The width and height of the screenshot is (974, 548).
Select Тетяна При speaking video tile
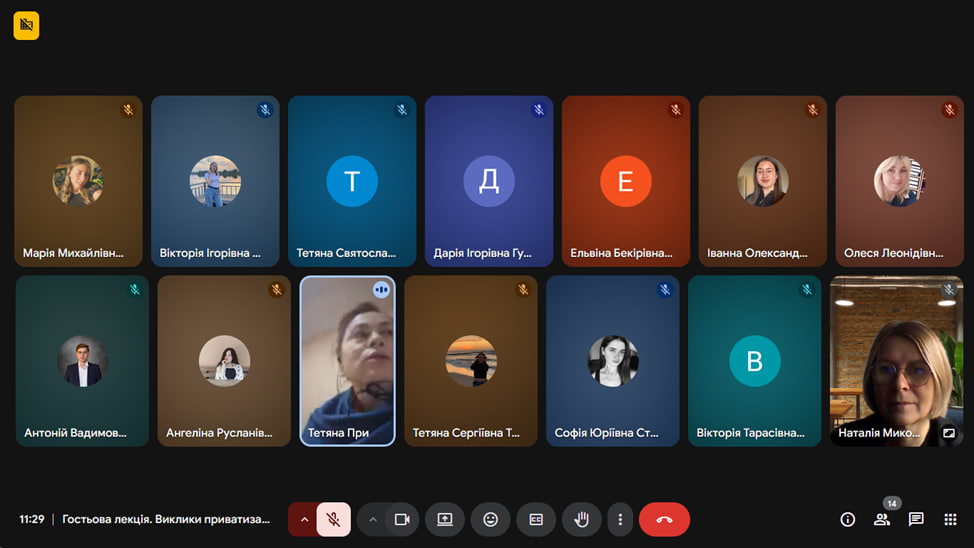click(347, 360)
